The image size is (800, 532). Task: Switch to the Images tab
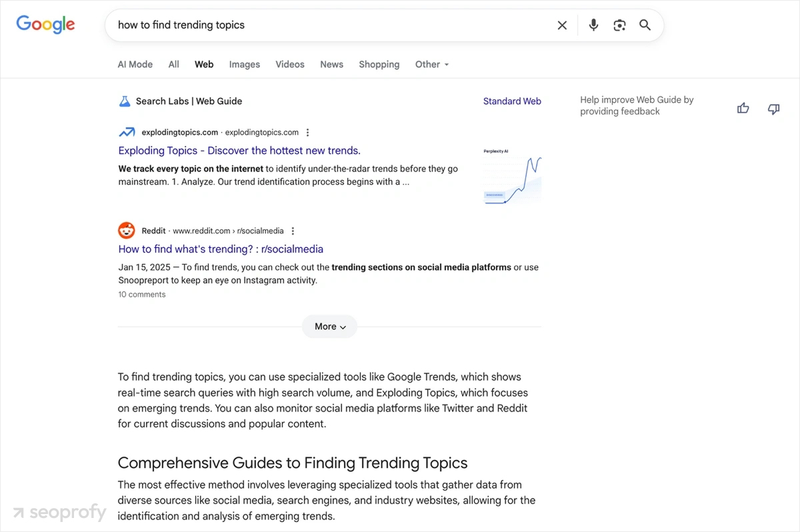[x=244, y=64]
